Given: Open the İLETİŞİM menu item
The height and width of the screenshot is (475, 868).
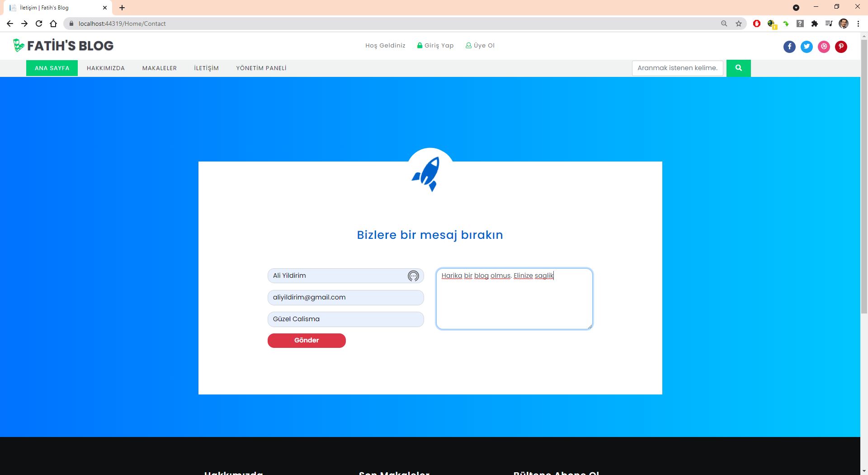Looking at the screenshot, I should (207, 68).
